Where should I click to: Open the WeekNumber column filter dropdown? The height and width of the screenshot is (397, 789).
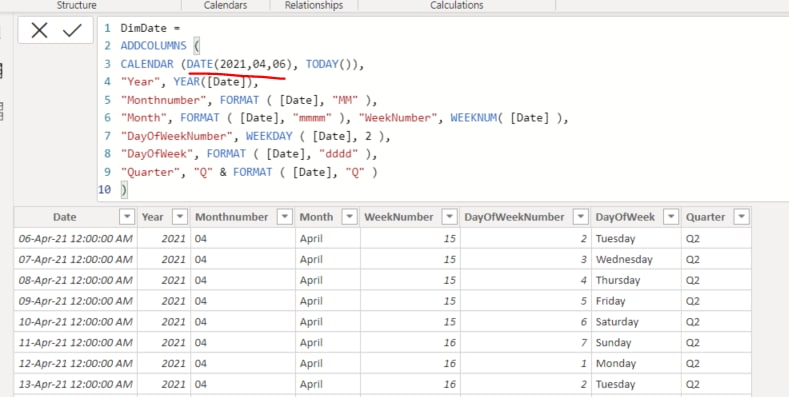(449, 217)
